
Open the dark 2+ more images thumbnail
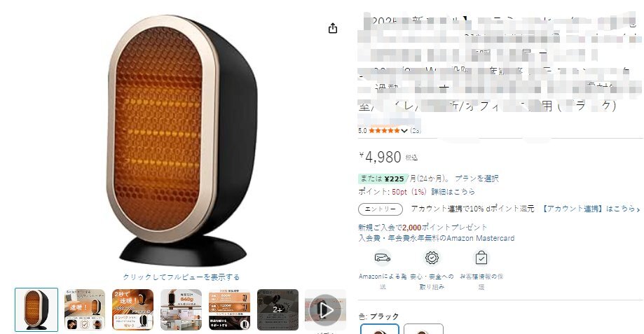tap(278, 309)
